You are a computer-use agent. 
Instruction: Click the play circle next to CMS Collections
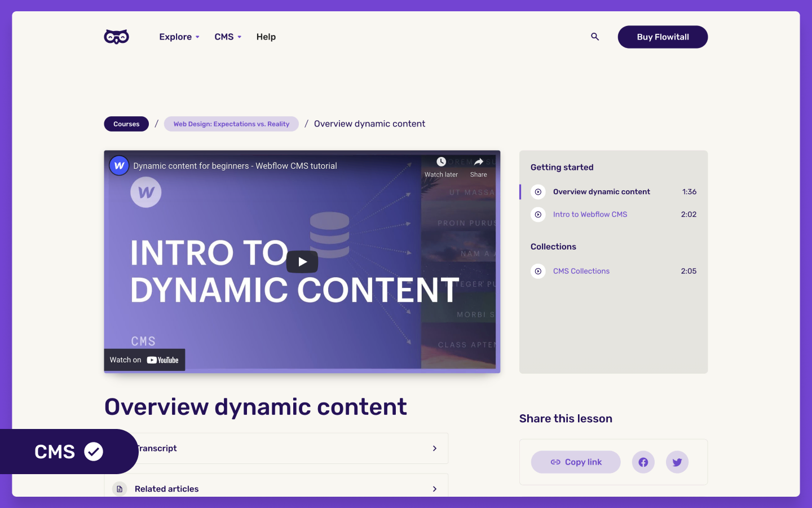pyautogui.click(x=538, y=271)
